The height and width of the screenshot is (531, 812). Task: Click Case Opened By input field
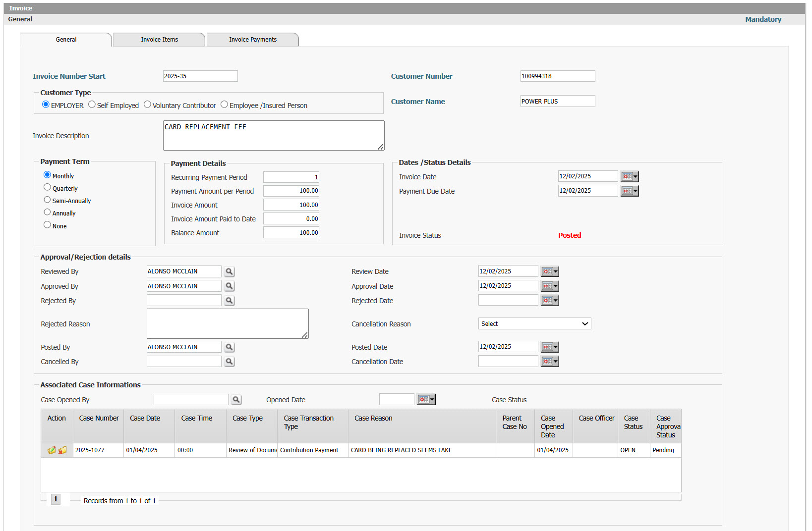(191, 399)
